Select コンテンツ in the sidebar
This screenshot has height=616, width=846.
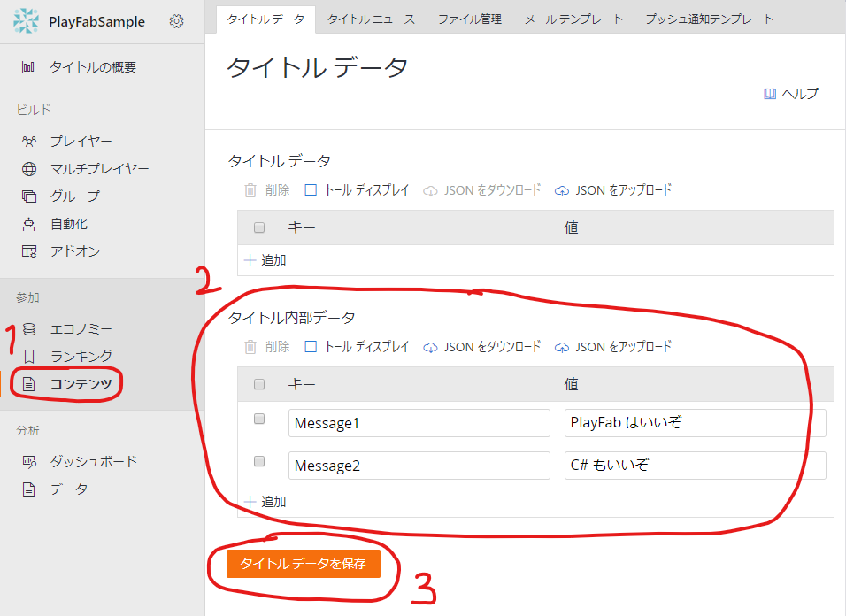point(81,384)
